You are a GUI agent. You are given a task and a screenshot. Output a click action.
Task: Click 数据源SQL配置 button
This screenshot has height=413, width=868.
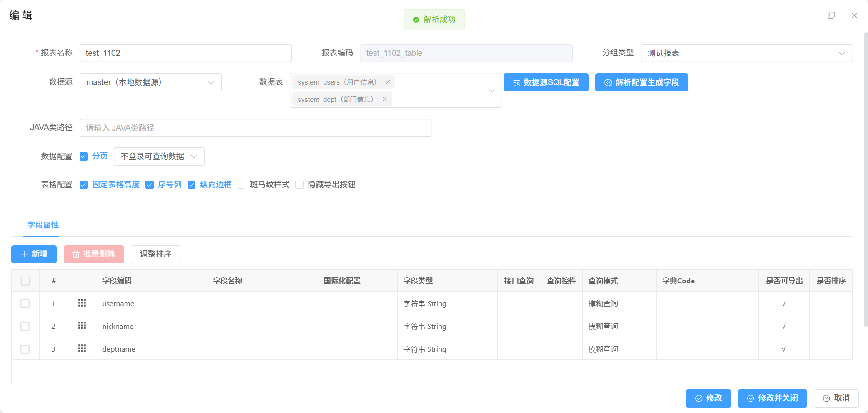point(546,82)
